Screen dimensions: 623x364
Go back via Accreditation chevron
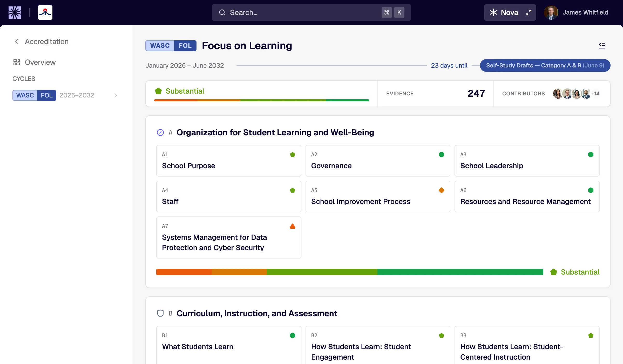pyautogui.click(x=17, y=41)
